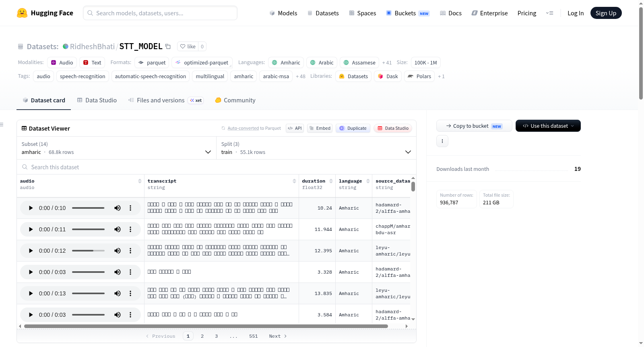Switch to the Data Studio tab

pyautogui.click(x=97, y=100)
